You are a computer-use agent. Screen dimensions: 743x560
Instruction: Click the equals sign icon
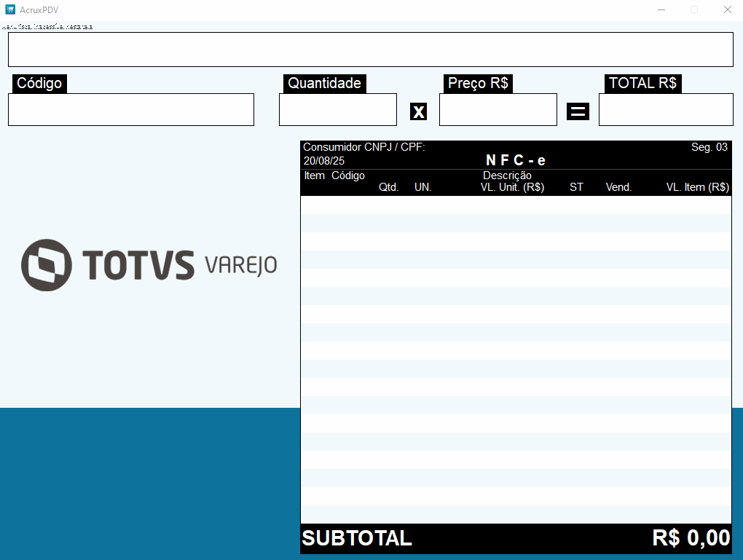pyautogui.click(x=578, y=112)
